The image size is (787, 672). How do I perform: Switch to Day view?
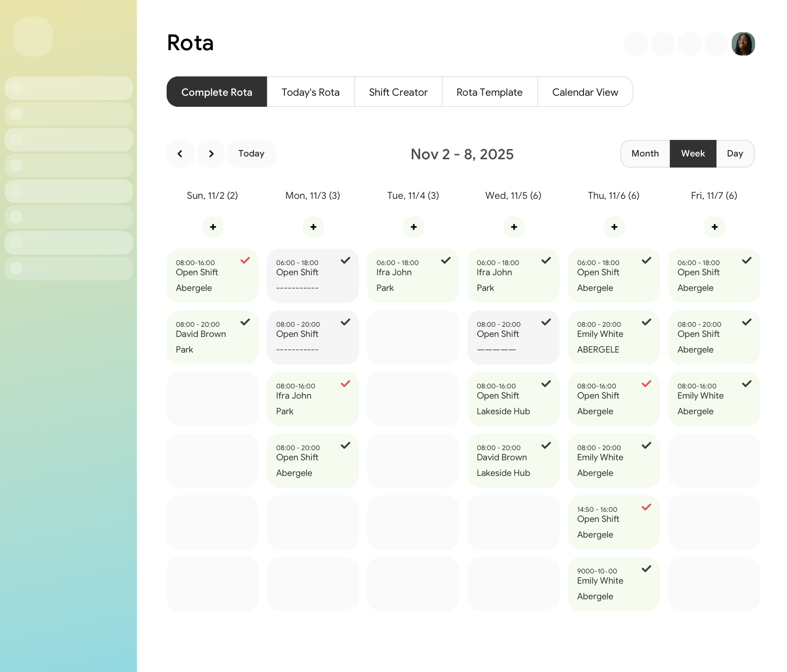coord(735,153)
